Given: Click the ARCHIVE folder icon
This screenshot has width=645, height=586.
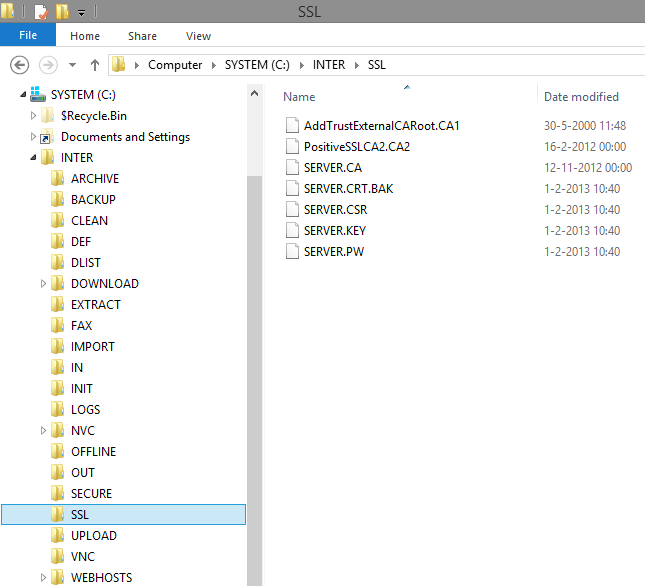Looking at the screenshot, I should point(57,178).
